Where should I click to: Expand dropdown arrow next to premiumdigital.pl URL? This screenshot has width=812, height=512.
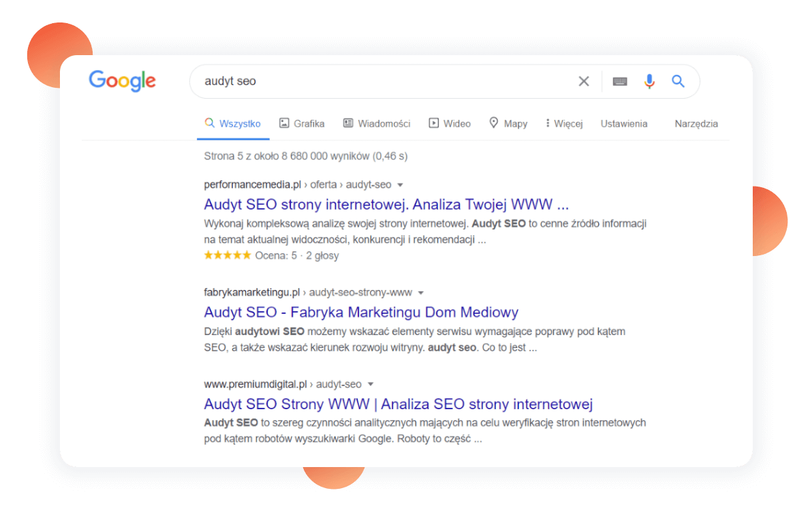point(371,385)
